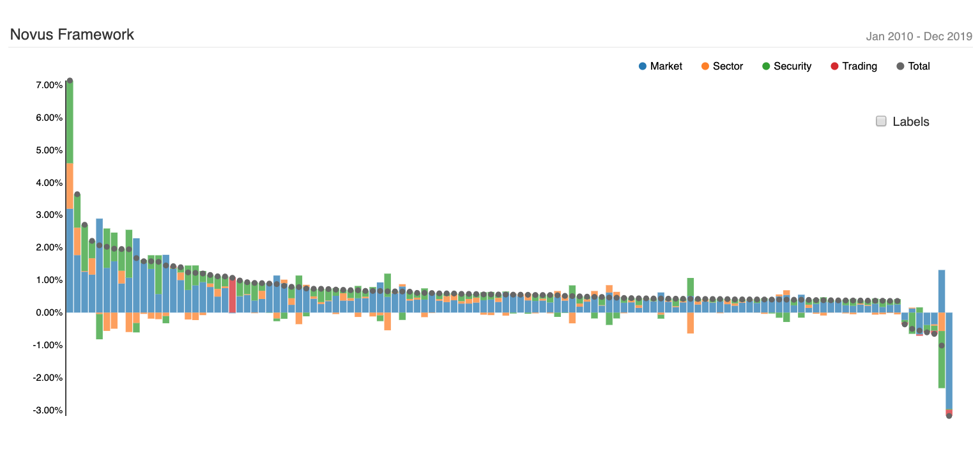Screen dimensions: 980x453
Task: Click the 7.00% axis label
Action: click(x=49, y=85)
